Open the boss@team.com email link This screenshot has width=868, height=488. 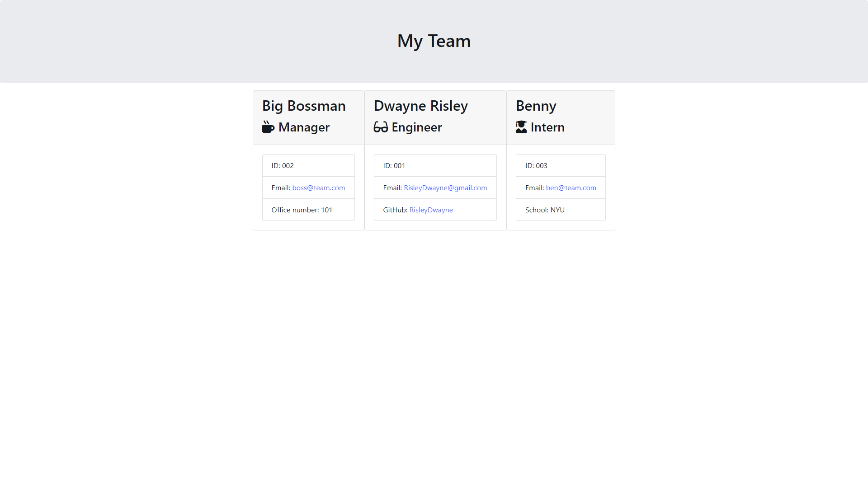coord(318,188)
